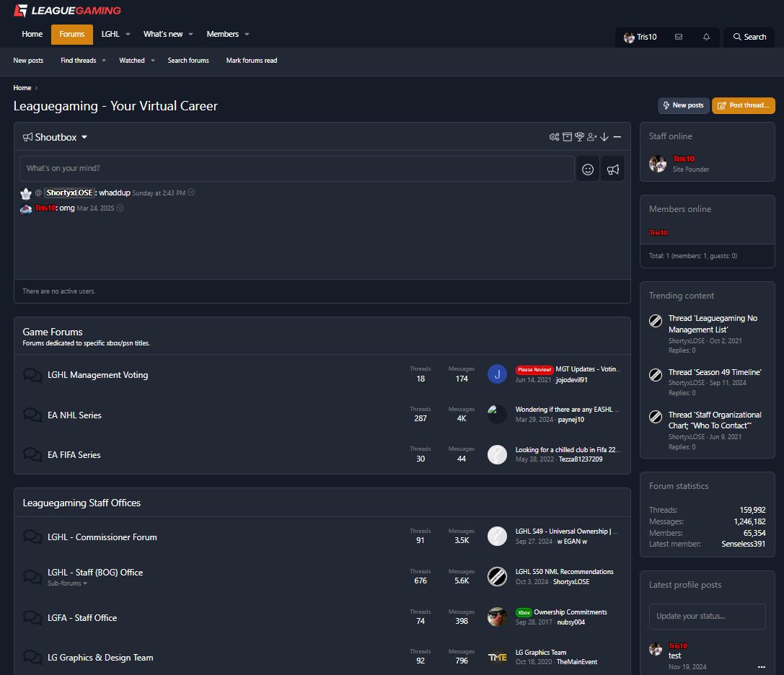Open the Game Forums category heading
This screenshot has height=675, width=784.
click(x=53, y=332)
